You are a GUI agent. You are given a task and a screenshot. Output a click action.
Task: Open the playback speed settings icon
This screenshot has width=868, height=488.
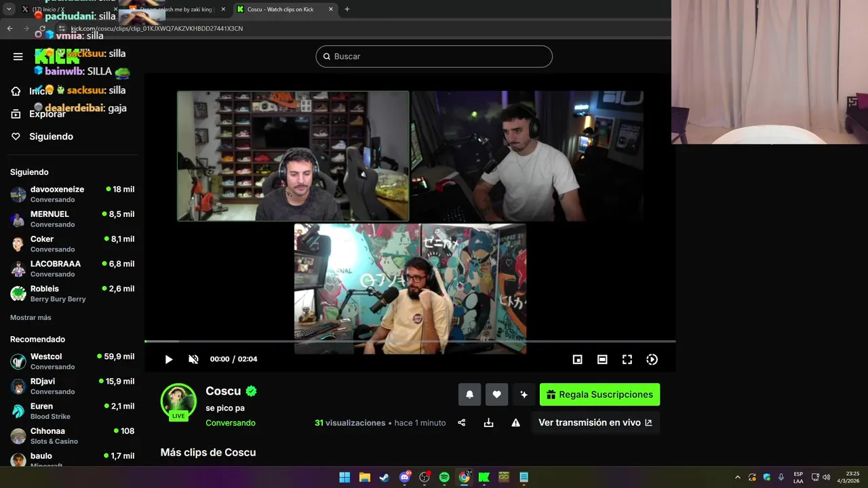pos(652,359)
